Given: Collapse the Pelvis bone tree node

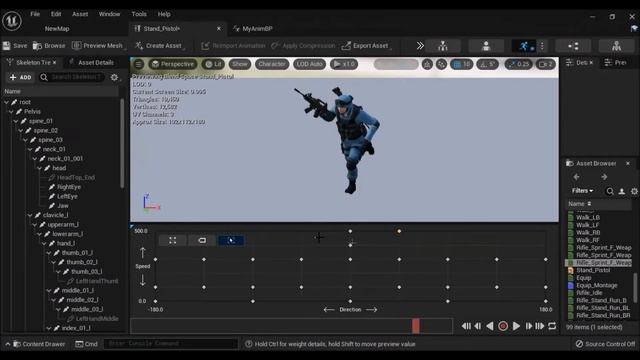Looking at the screenshot, I should point(11,111).
